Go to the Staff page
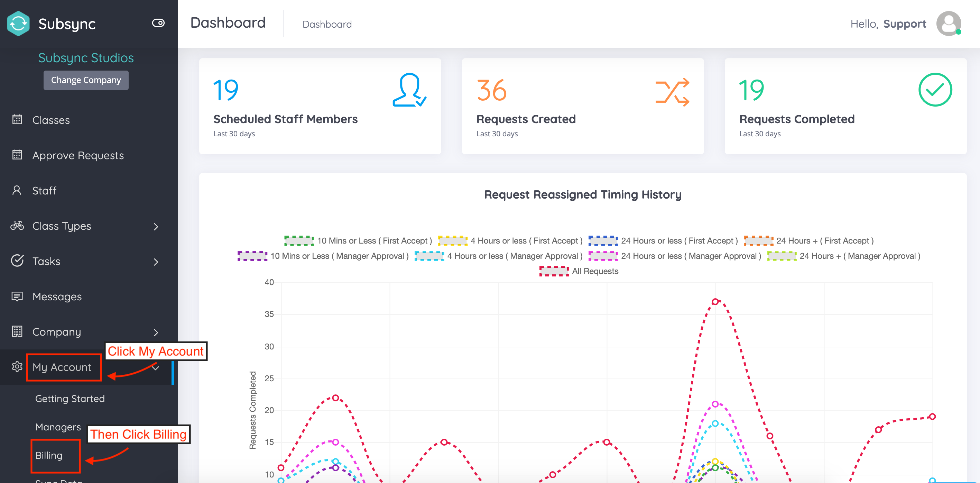The image size is (980, 483). pos(44,191)
